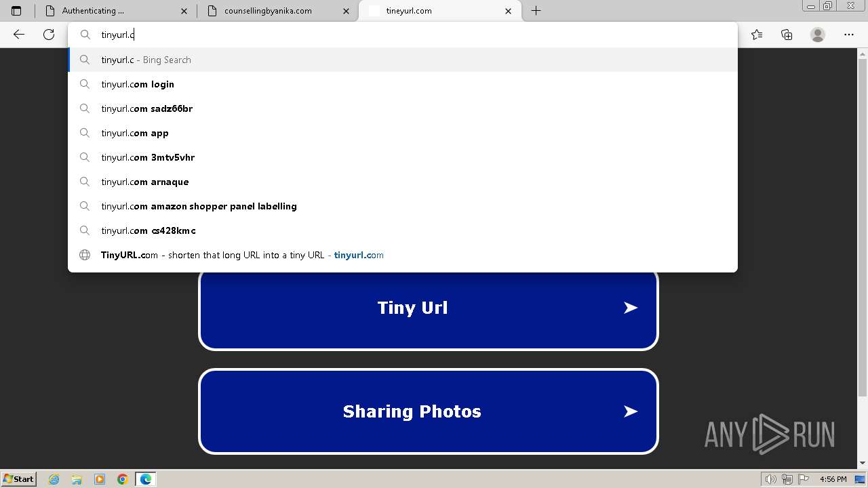Open the Collections icon
The height and width of the screenshot is (488, 868).
tap(787, 35)
